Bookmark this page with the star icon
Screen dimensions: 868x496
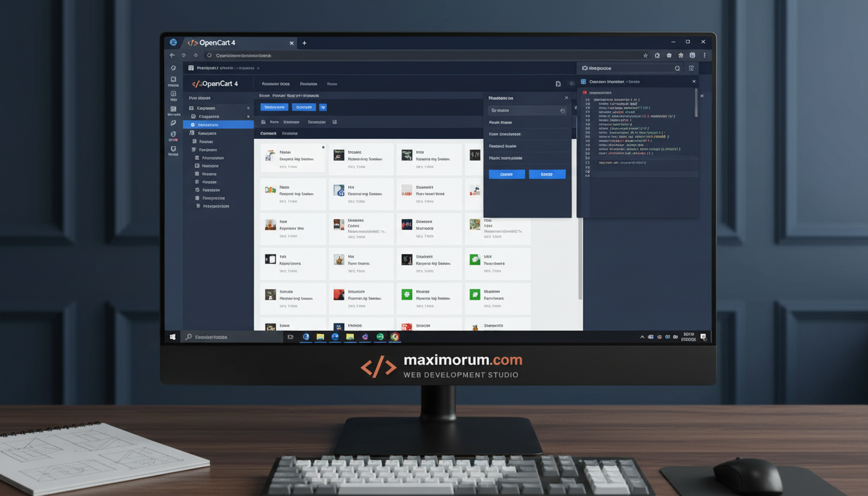point(645,56)
